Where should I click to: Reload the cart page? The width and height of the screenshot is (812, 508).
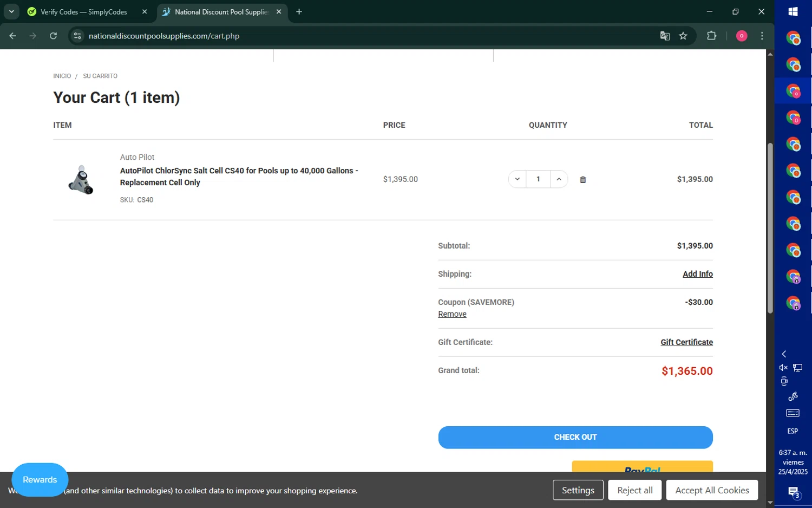click(53, 36)
